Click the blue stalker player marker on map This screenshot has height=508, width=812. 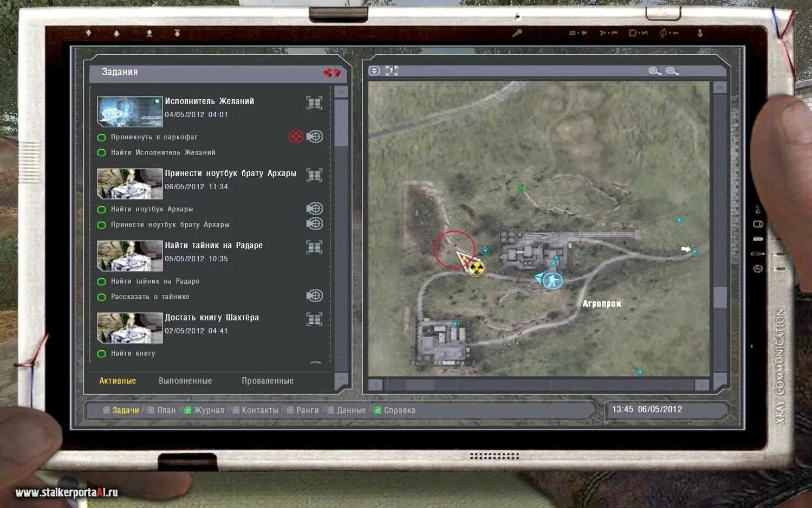click(x=552, y=280)
